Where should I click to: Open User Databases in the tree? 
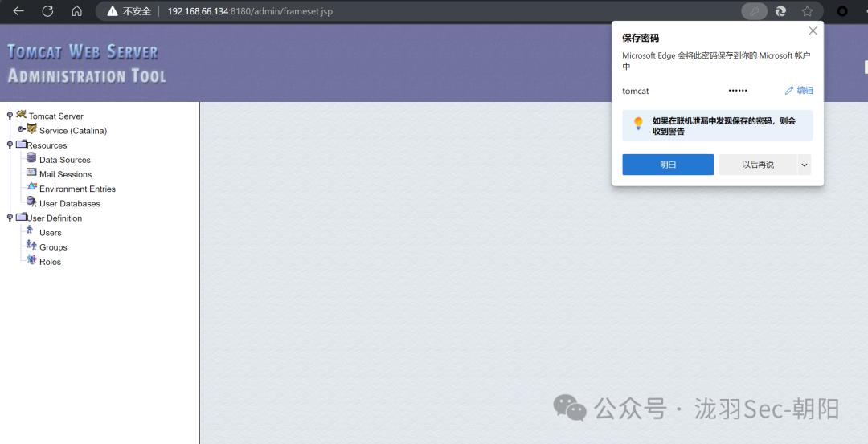point(70,203)
